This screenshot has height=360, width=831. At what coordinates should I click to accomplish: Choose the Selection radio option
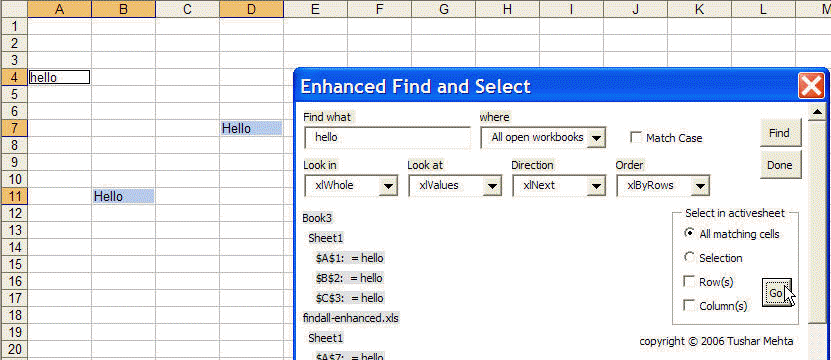tap(689, 258)
